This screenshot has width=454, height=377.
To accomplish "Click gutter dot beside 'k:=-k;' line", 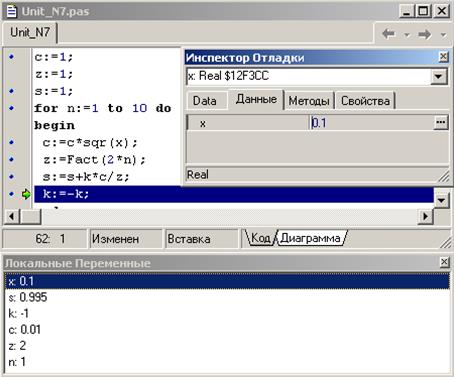I will point(12,194).
